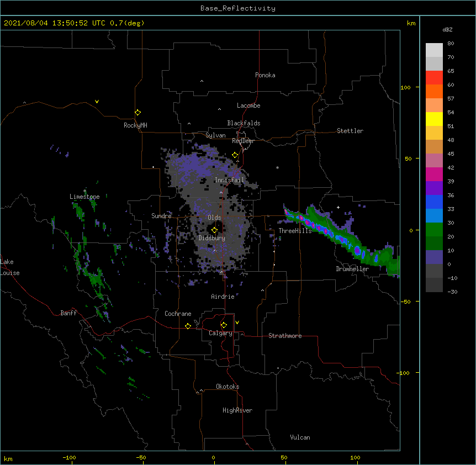476x465 pixels.
Task: Click the Limestone label
Action: point(84,197)
